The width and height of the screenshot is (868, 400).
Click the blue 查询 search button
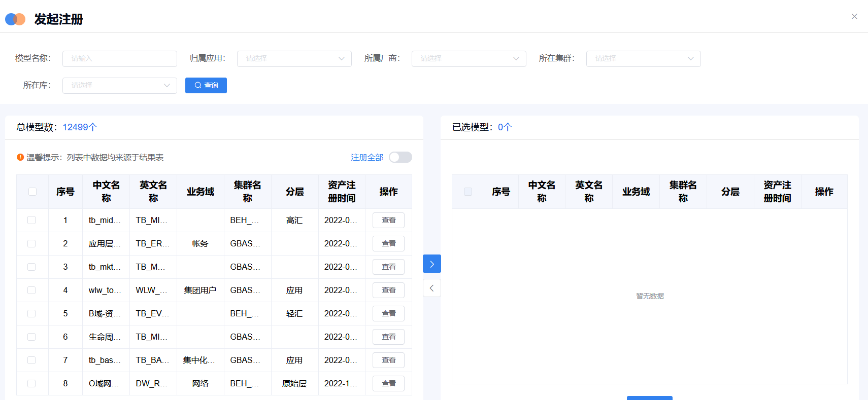[206, 85]
